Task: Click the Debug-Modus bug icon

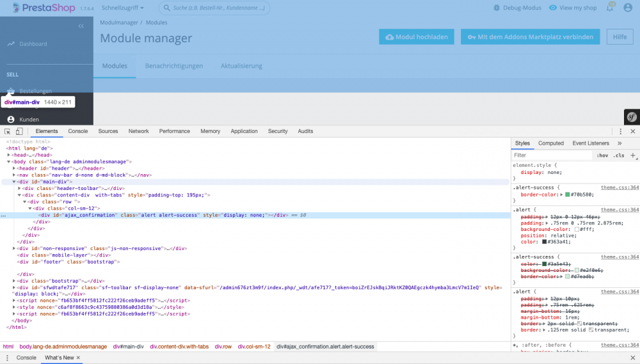Action: [497, 8]
